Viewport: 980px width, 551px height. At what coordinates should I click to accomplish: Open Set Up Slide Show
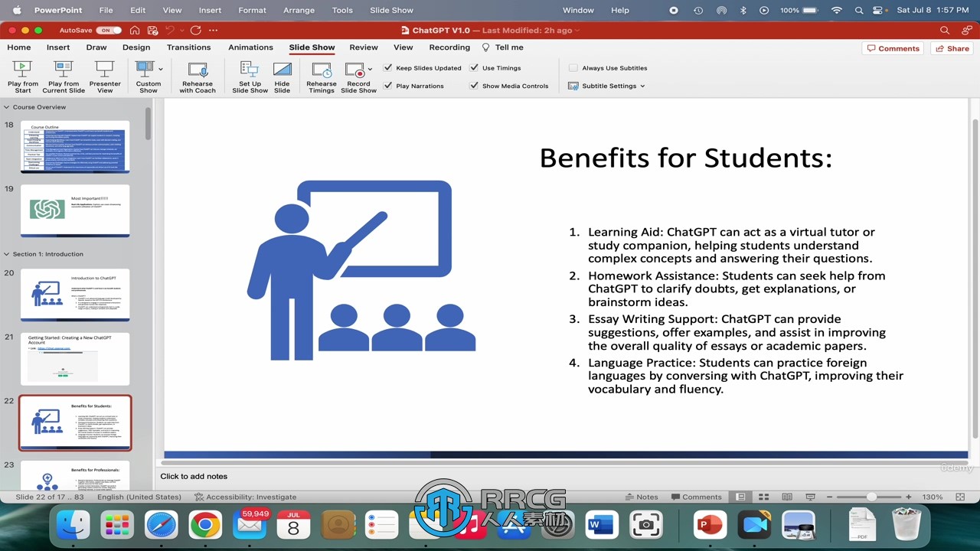[250, 77]
